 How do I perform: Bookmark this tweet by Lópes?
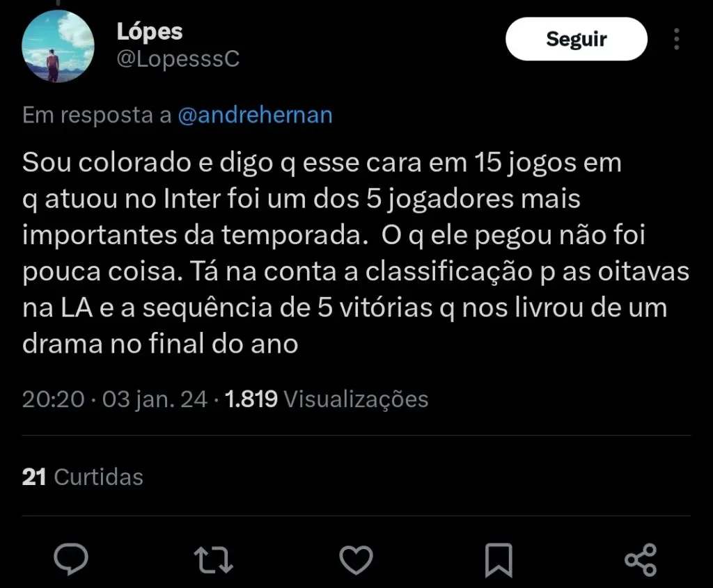tap(499, 559)
